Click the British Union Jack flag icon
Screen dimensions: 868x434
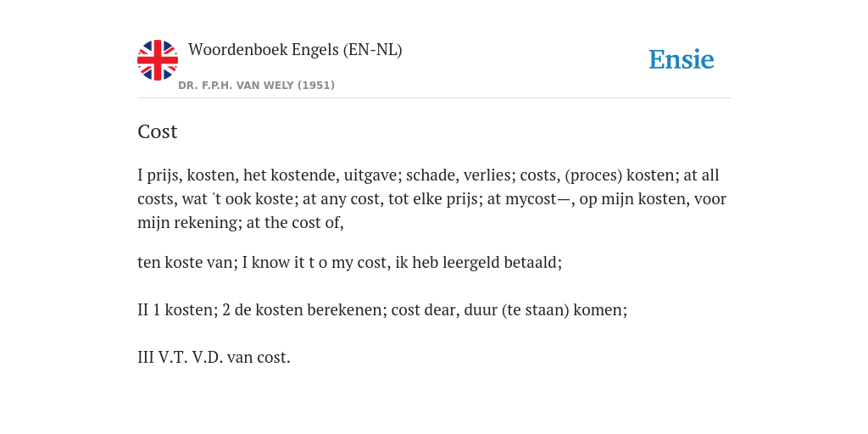(158, 60)
